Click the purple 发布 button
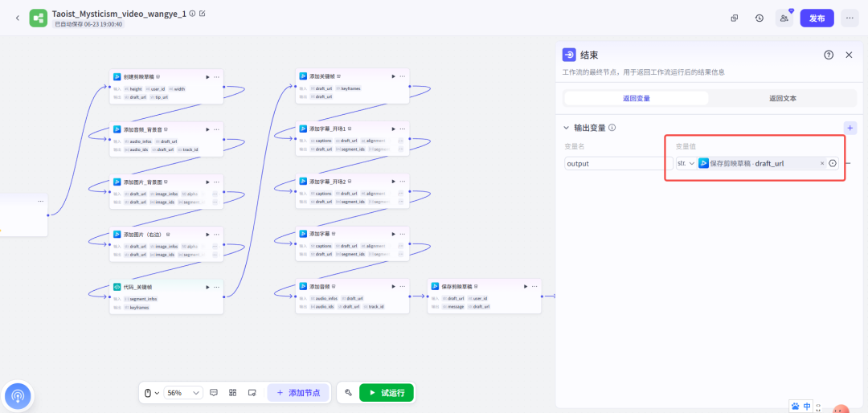Viewport: 868px width, 413px height. [817, 18]
